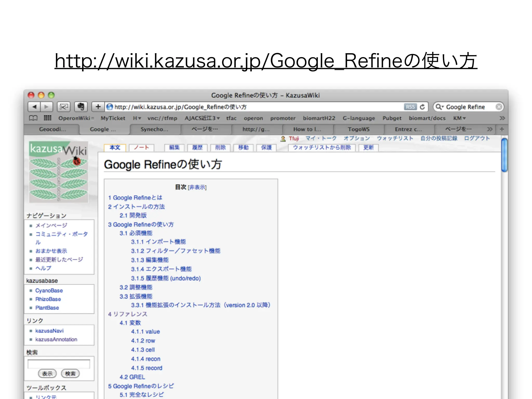Open メインページ in the navigation sidebar
Screen dimensions: 532x399
pos(51,225)
